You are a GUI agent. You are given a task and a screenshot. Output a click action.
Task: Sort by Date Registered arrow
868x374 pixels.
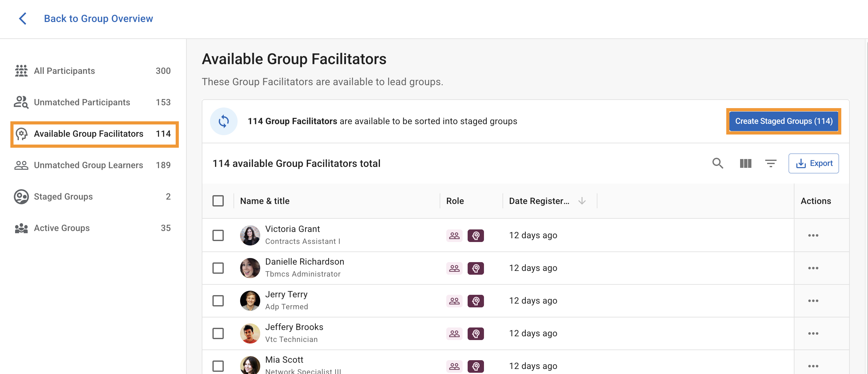(582, 201)
